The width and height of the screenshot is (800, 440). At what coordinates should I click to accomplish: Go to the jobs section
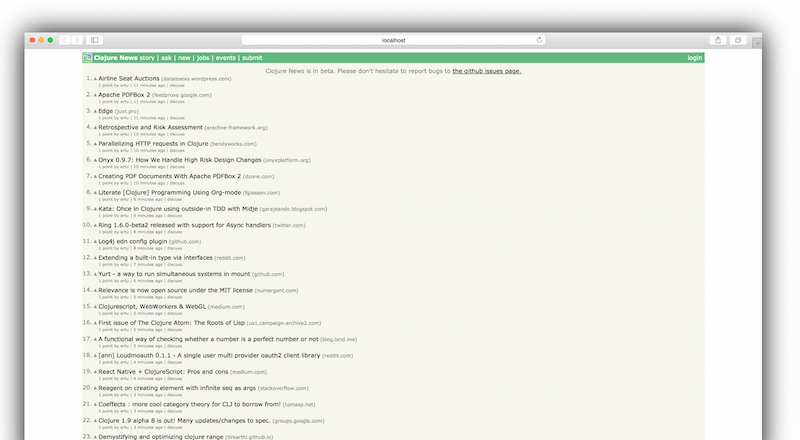(x=203, y=58)
